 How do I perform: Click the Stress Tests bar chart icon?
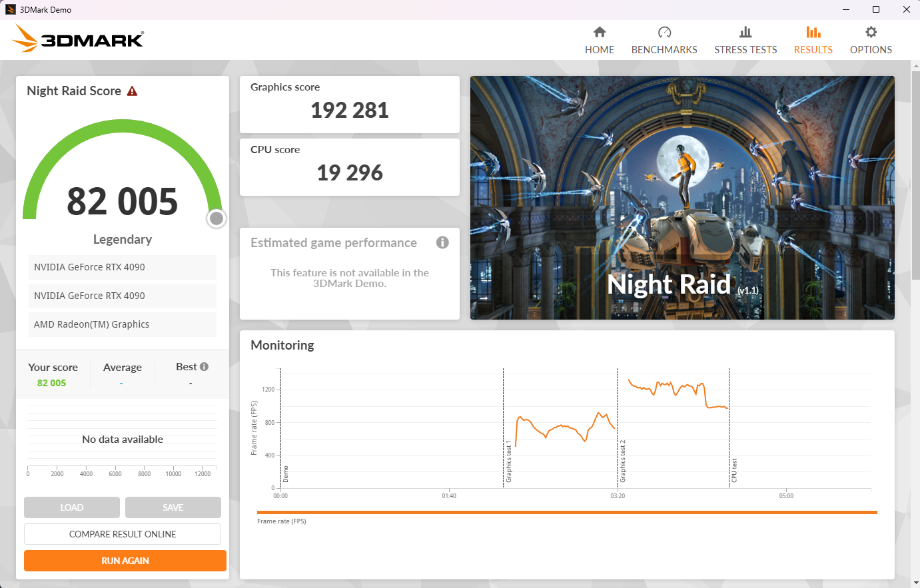(x=745, y=32)
